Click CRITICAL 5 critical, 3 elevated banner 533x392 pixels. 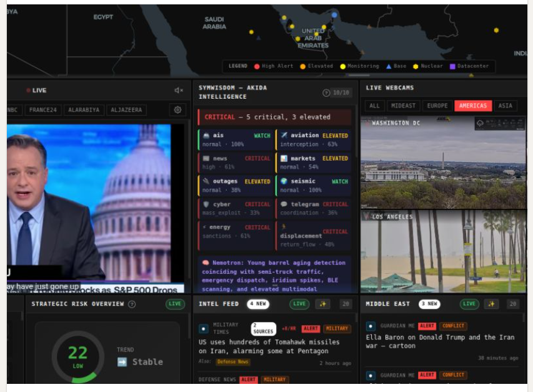pyautogui.click(x=274, y=118)
